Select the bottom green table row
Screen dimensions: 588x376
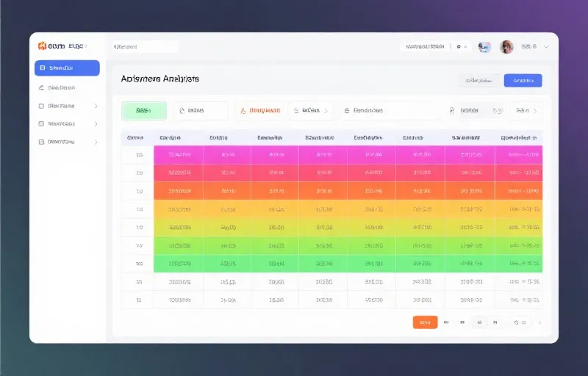pos(332,264)
